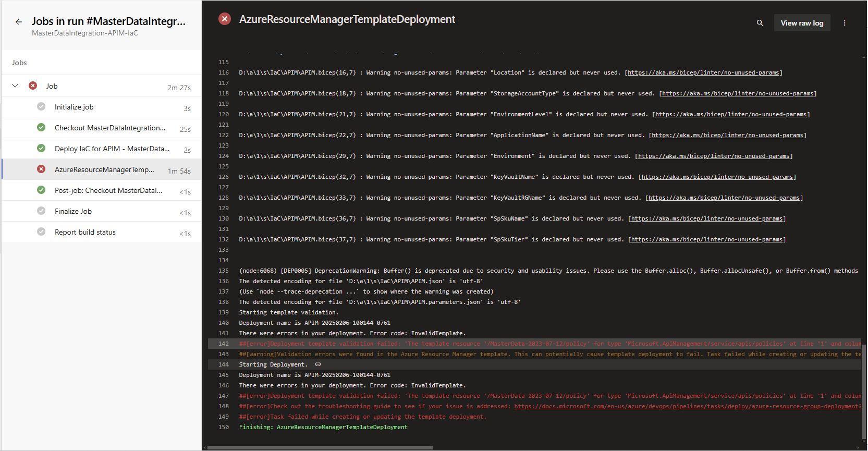Click the 'Jobs in run #MasterDataIntegr...' title
This screenshot has height=451, width=868.
tap(108, 21)
